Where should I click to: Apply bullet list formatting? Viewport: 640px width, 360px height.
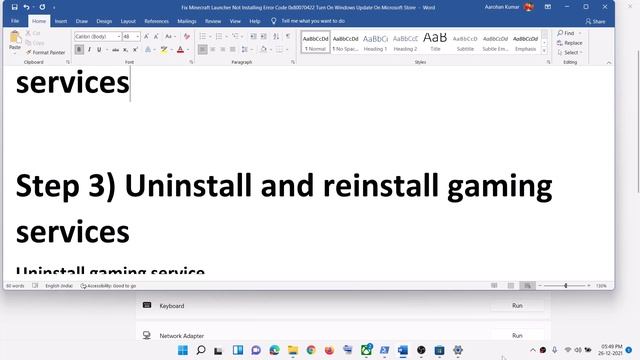tap(203, 37)
